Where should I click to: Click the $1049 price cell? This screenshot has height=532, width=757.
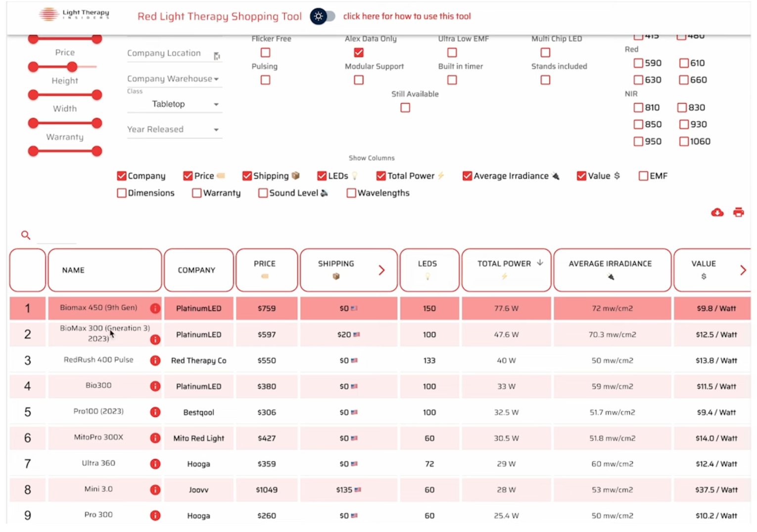[x=267, y=489]
